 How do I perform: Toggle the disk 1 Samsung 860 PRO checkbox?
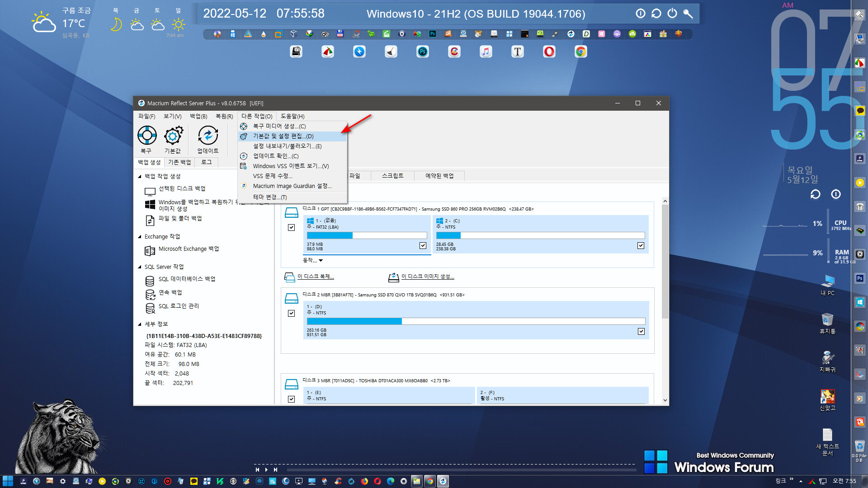click(x=292, y=228)
